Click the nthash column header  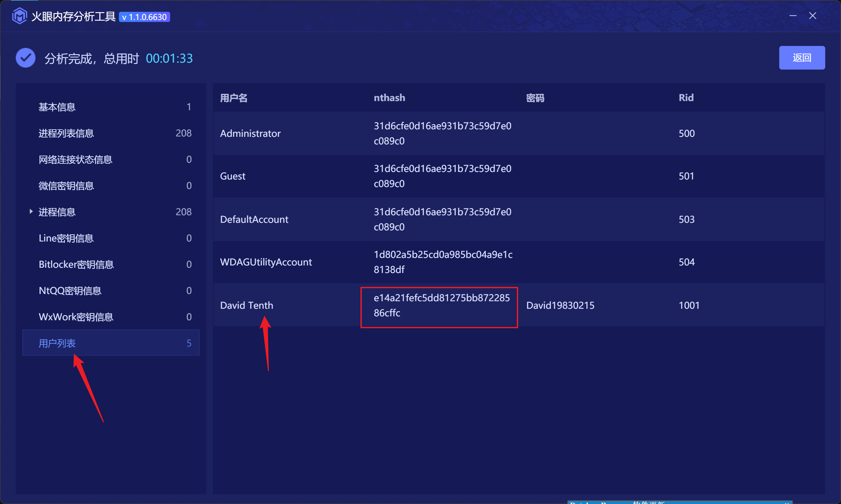point(389,98)
